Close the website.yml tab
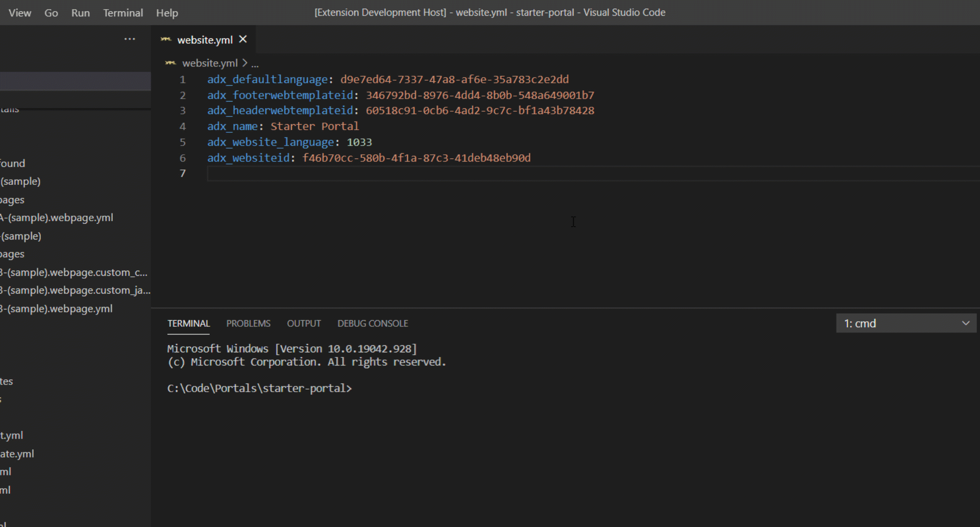980x527 pixels. pyautogui.click(x=243, y=39)
